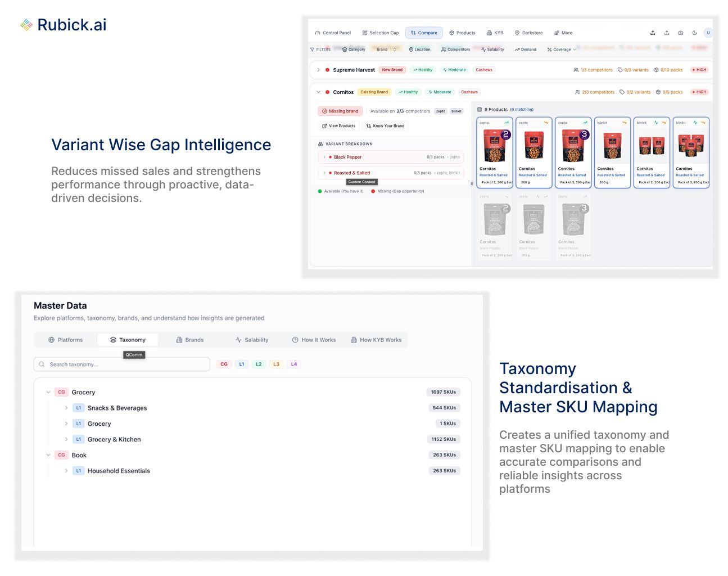The height and width of the screenshot is (576, 728).
Task: Click the View Products button
Action: (x=339, y=126)
